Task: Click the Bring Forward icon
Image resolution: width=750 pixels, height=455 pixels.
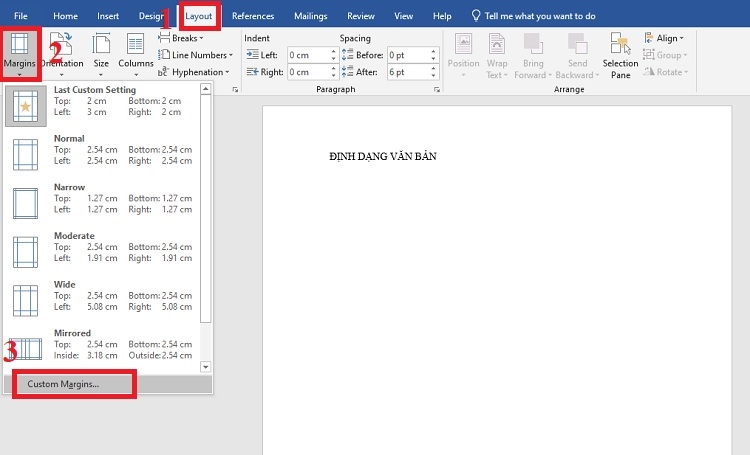Action: tap(535, 54)
